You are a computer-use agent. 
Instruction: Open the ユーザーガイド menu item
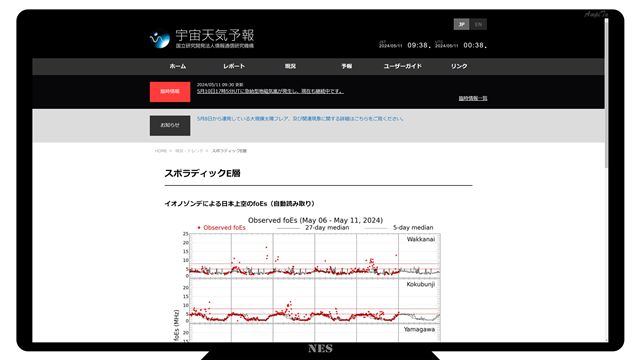[402, 66]
